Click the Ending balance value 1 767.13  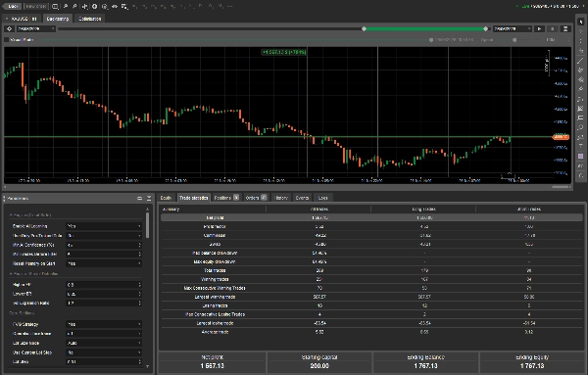pyautogui.click(x=425, y=366)
